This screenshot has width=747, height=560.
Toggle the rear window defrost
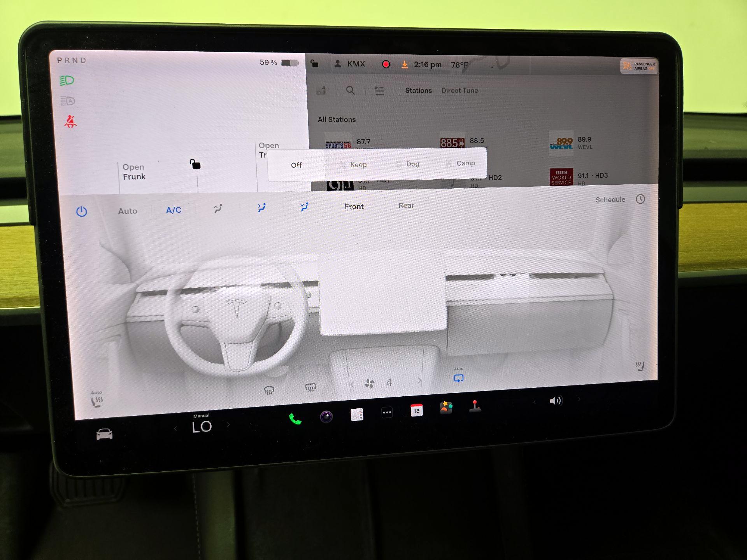point(310,387)
